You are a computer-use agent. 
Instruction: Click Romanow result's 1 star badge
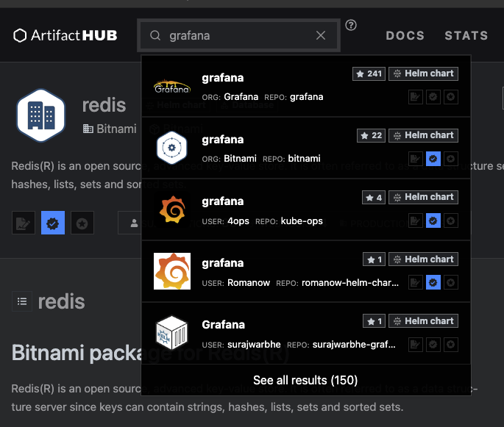(375, 259)
